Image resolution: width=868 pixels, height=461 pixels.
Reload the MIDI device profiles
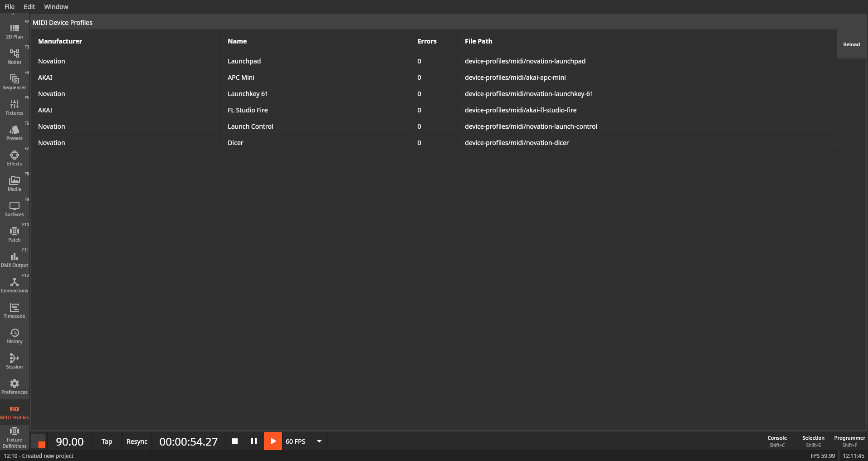click(852, 44)
